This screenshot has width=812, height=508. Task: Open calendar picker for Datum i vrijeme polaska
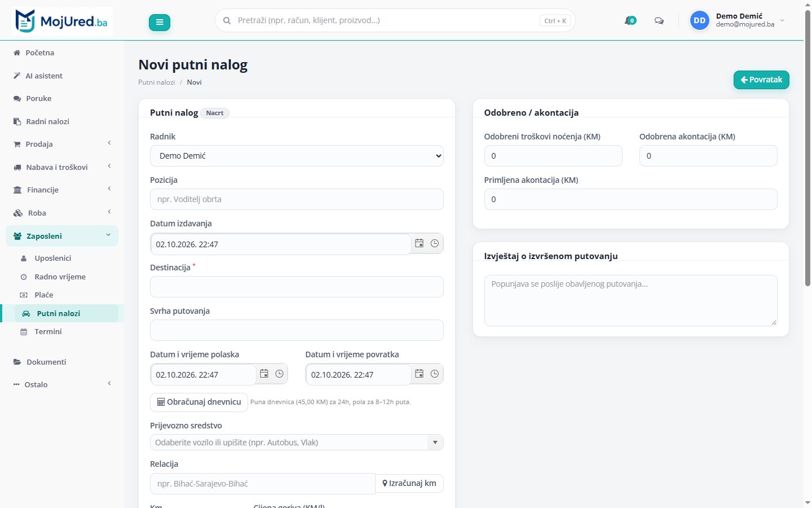pos(264,374)
